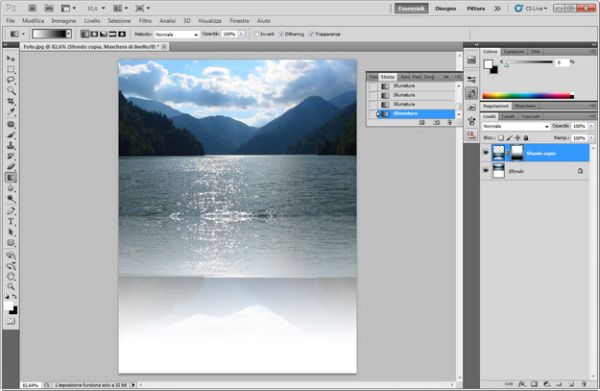
Task: Pick the radial gradient style icon
Action: coord(94,34)
